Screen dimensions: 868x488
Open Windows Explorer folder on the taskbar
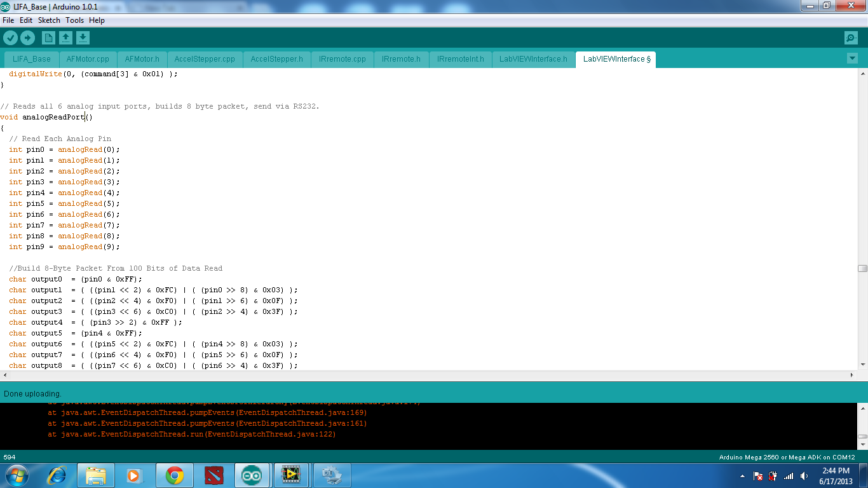pos(96,475)
